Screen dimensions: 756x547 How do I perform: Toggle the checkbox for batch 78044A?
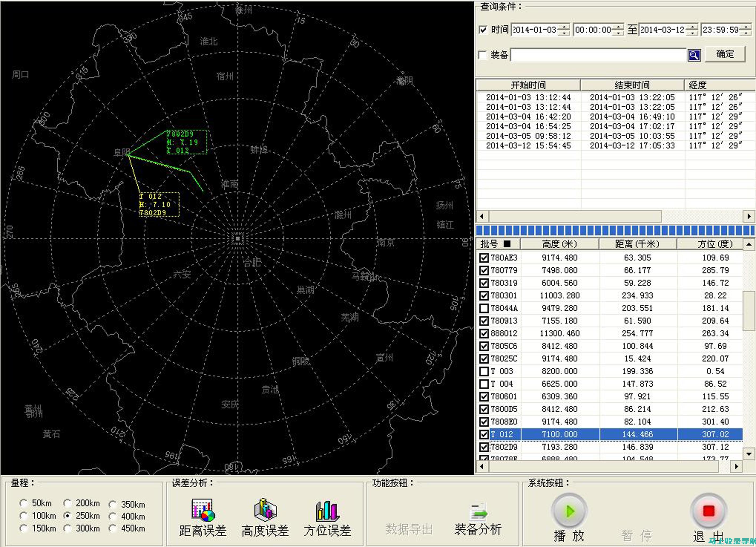[x=484, y=308]
